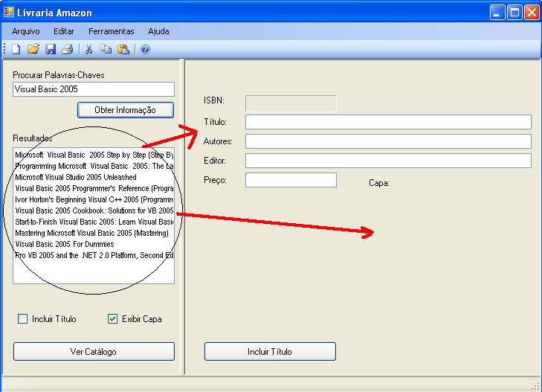Click the Cut scissors icon
The width and height of the screenshot is (542, 392).
coord(88,49)
